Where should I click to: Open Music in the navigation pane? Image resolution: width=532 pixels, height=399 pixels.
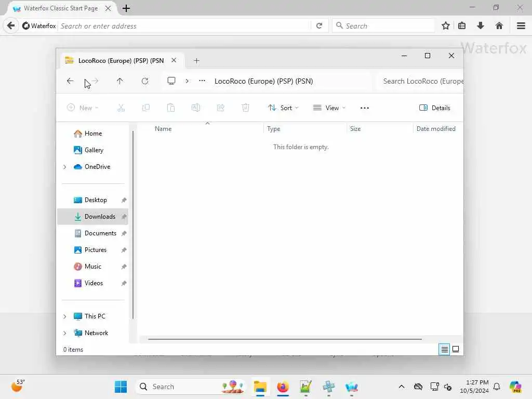pyautogui.click(x=92, y=267)
